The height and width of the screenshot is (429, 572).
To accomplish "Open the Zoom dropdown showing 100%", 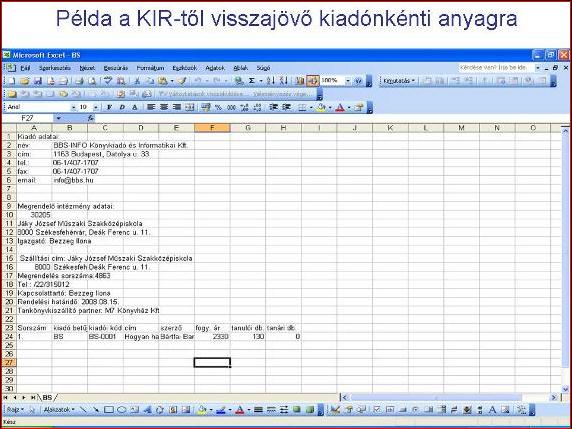I will 348,81.
